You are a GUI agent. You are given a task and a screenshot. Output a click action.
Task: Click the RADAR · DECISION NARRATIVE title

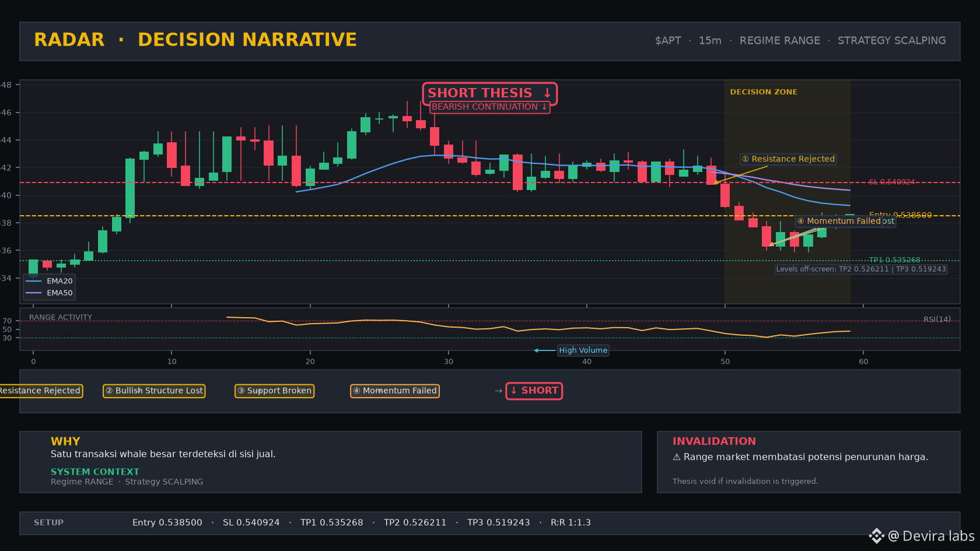pyautogui.click(x=195, y=40)
